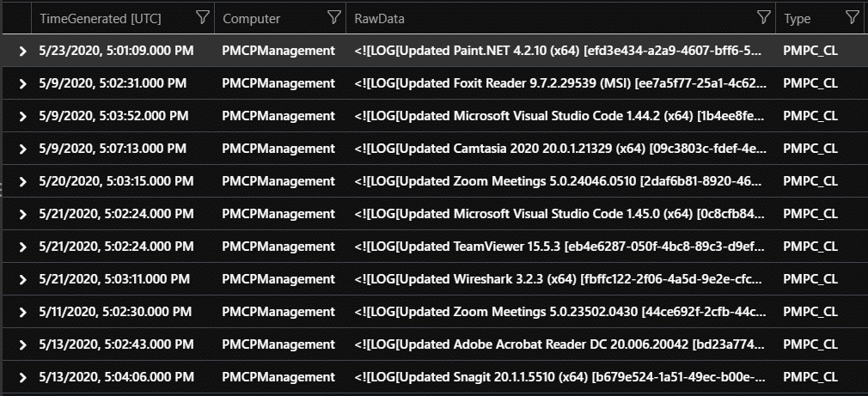Expand the Zoom Meetings 5.0.23502.0430 row
The width and height of the screenshot is (868, 396).
click(x=22, y=312)
